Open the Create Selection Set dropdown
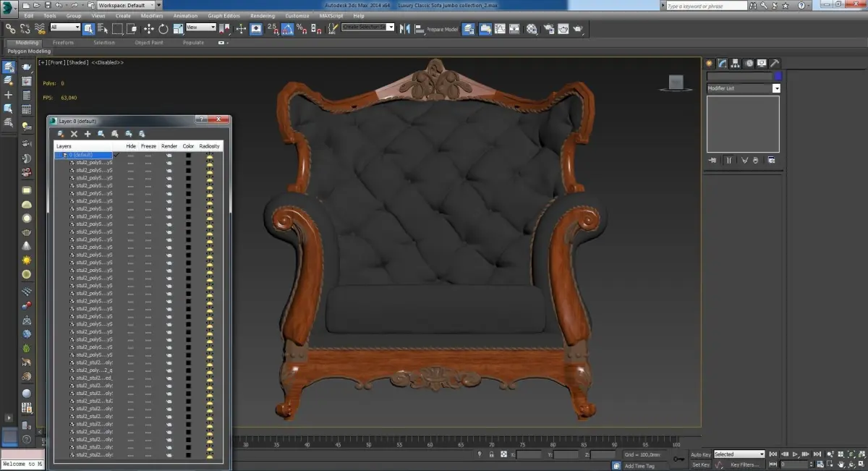 click(368, 27)
